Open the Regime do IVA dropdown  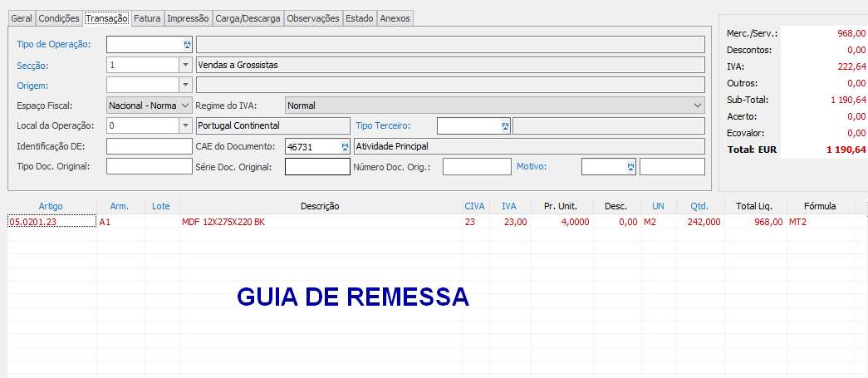coord(696,106)
